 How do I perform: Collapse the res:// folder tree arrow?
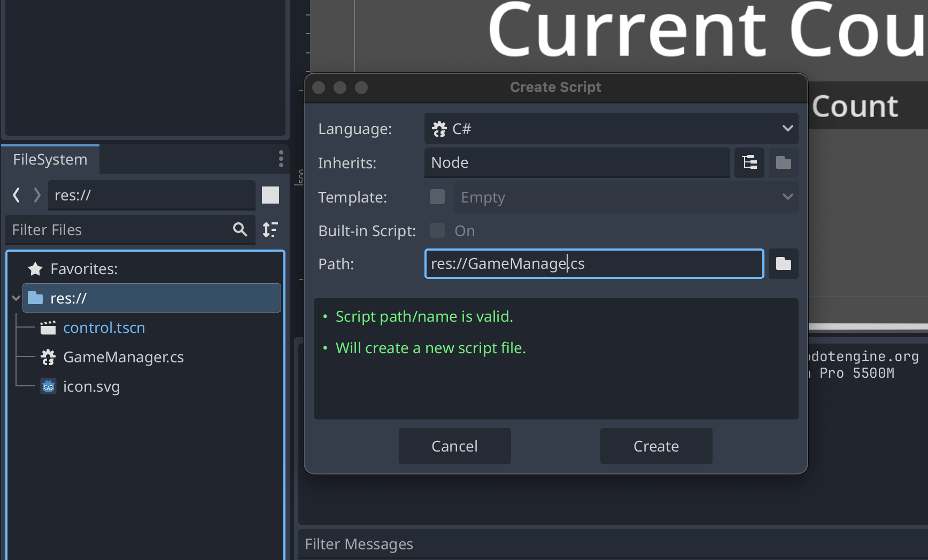(16, 298)
